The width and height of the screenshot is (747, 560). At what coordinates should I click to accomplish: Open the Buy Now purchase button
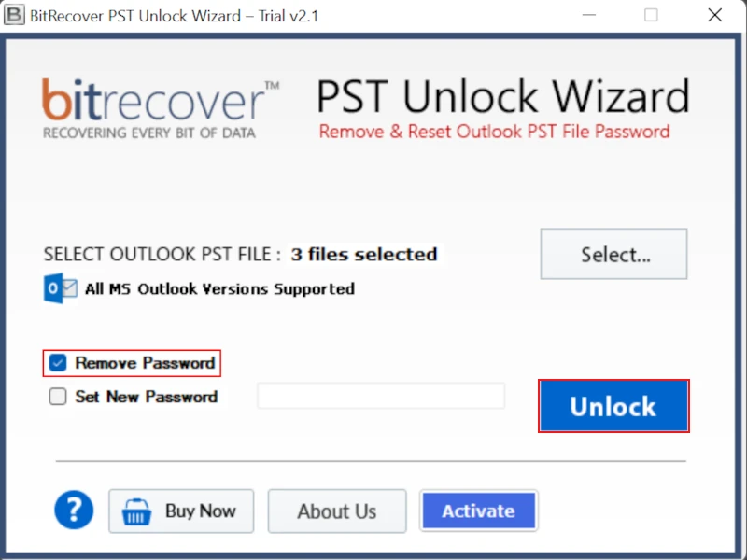[x=181, y=511]
